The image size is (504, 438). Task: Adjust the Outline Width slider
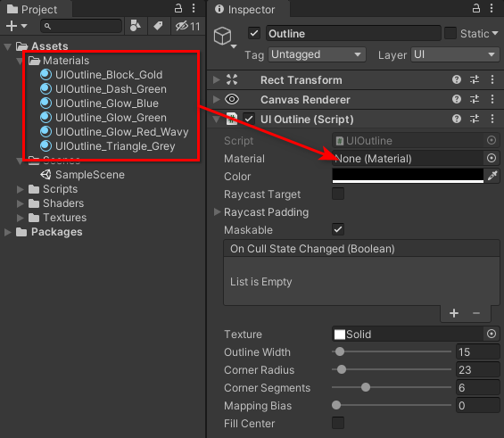coord(392,351)
